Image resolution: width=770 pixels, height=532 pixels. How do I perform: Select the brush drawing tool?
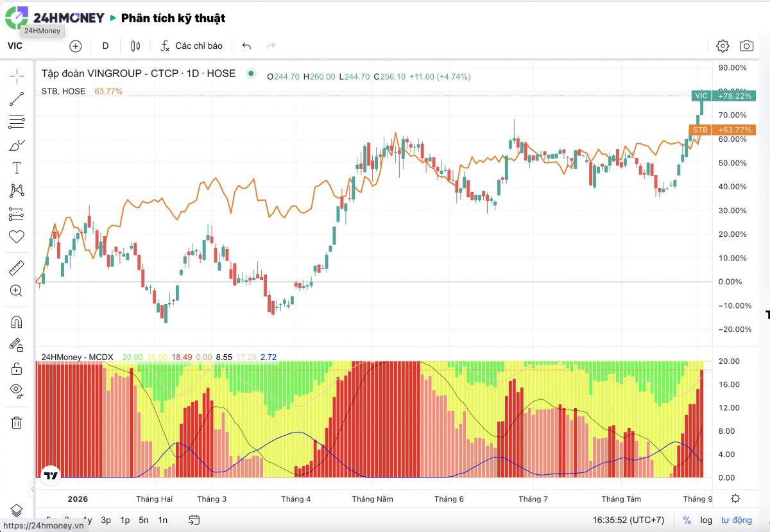pos(17,145)
